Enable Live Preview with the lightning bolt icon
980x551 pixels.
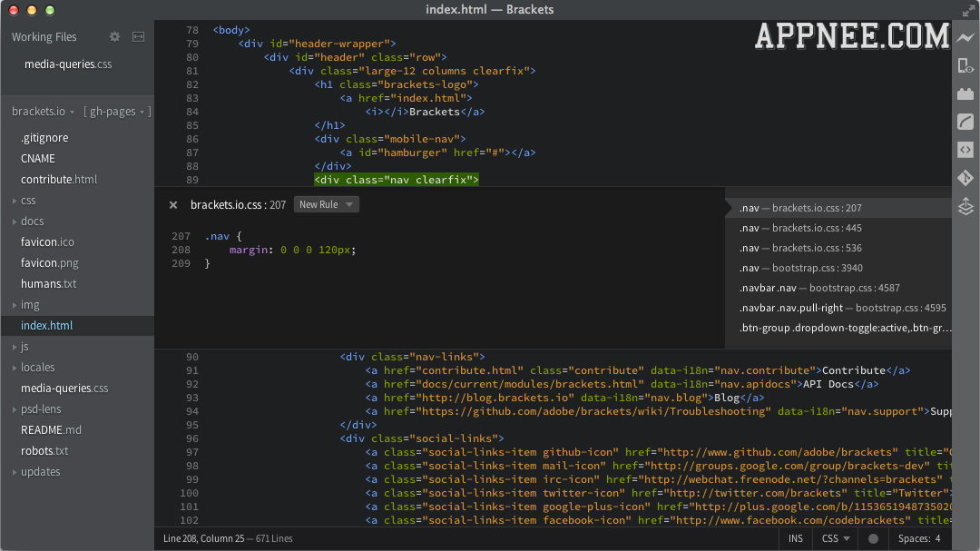[965, 37]
